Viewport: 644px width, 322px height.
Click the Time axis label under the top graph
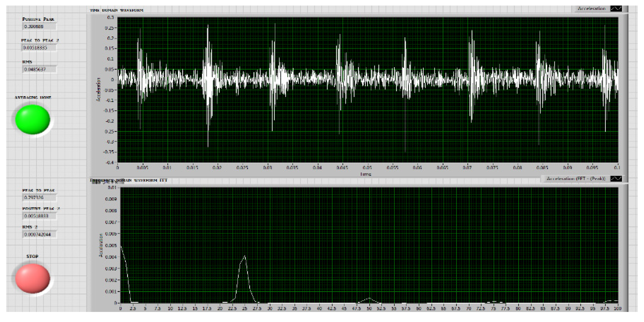366,174
